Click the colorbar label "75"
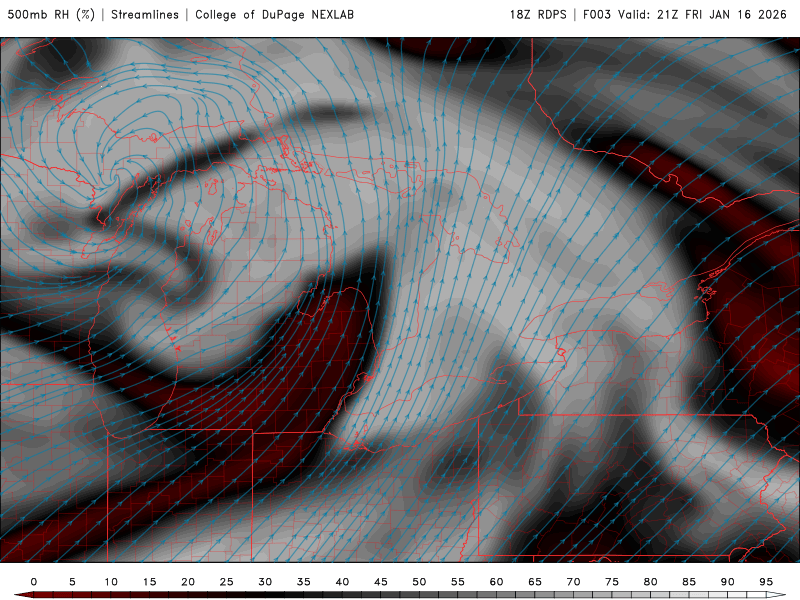The height and width of the screenshot is (600, 800). tap(612, 582)
